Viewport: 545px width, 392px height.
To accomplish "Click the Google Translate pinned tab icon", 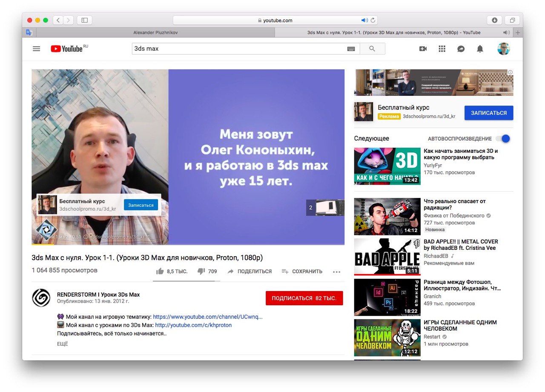I will [x=29, y=32].
